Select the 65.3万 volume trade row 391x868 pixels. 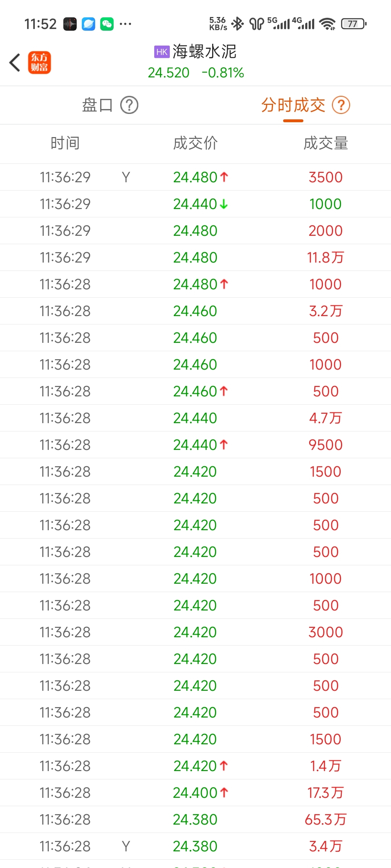click(195, 820)
